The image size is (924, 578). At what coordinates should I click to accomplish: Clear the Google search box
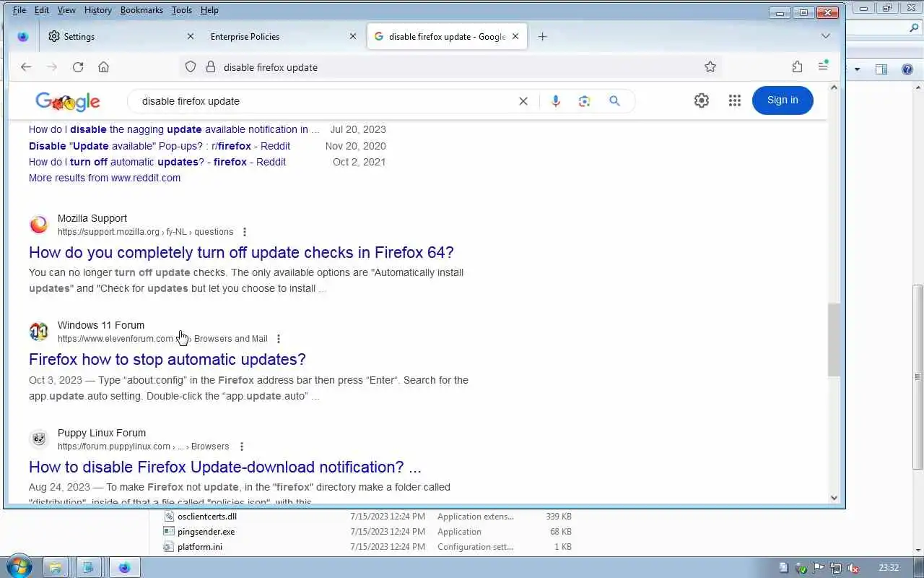point(523,101)
